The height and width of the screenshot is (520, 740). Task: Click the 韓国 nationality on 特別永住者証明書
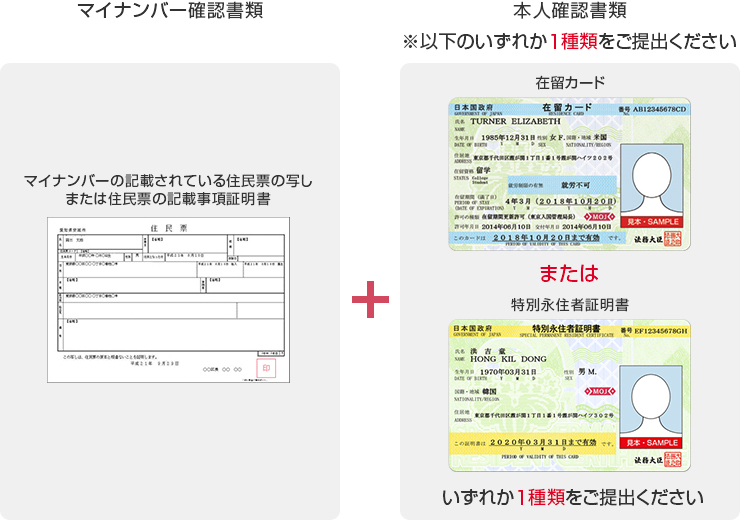pos(489,392)
